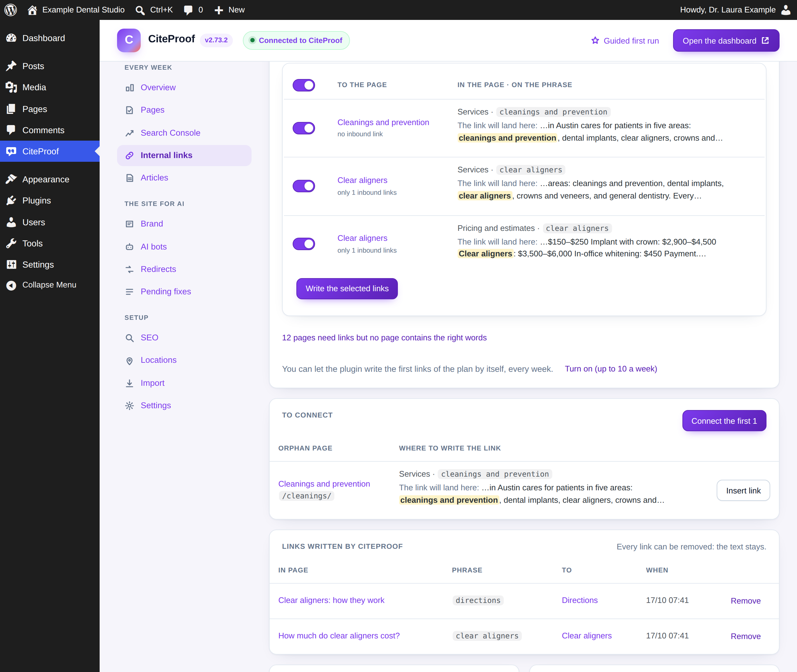This screenshot has height=672, width=797.
Task: Click the Redirects arrows icon
Action: 130,269
